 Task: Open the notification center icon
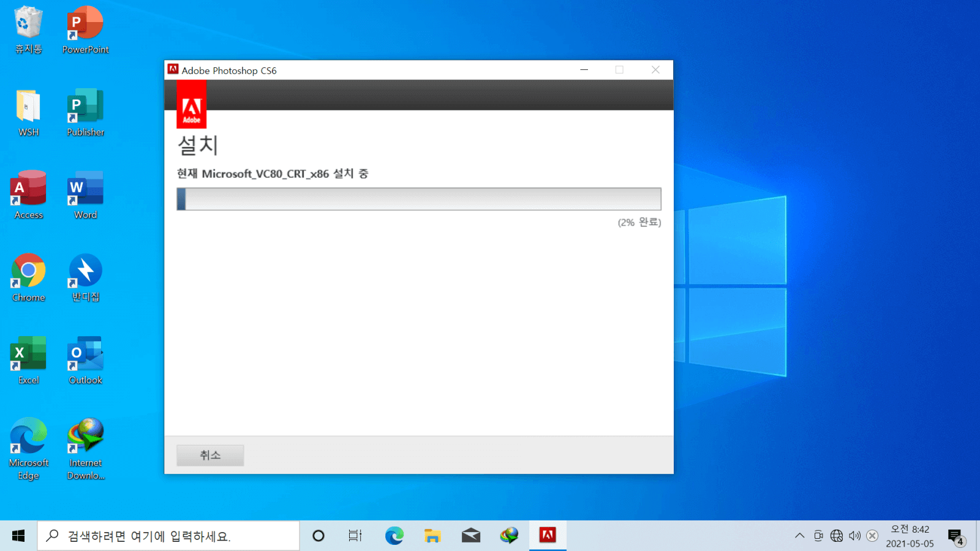(956, 537)
